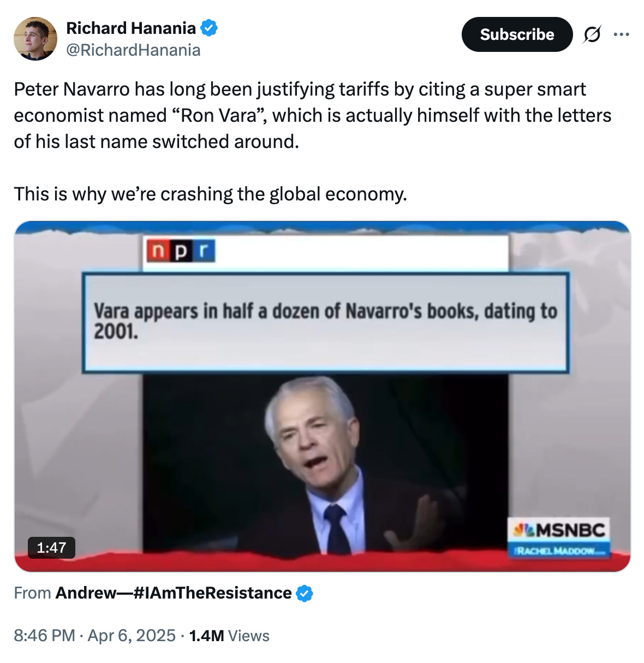The image size is (644, 663).
Task: Click the Subscribe button
Action: point(517,34)
